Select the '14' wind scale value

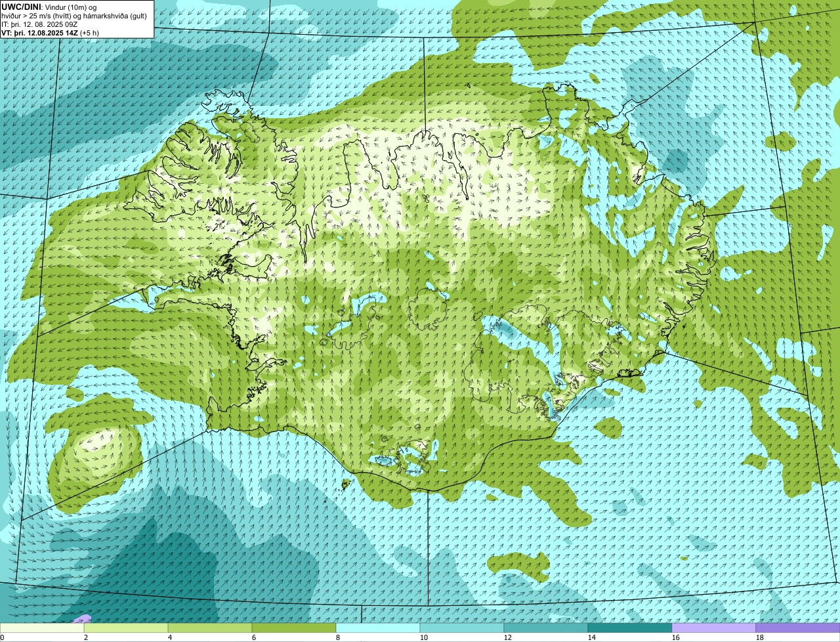[x=592, y=637]
